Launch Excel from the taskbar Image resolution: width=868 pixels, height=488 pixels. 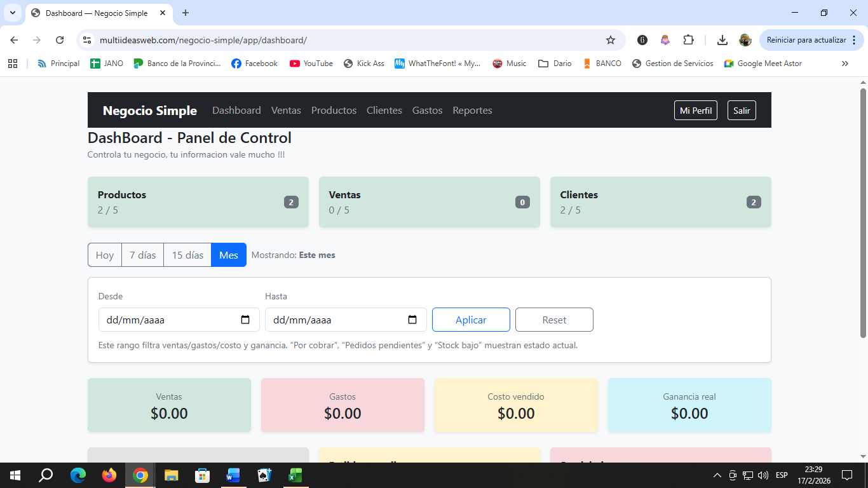click(294, 475)
